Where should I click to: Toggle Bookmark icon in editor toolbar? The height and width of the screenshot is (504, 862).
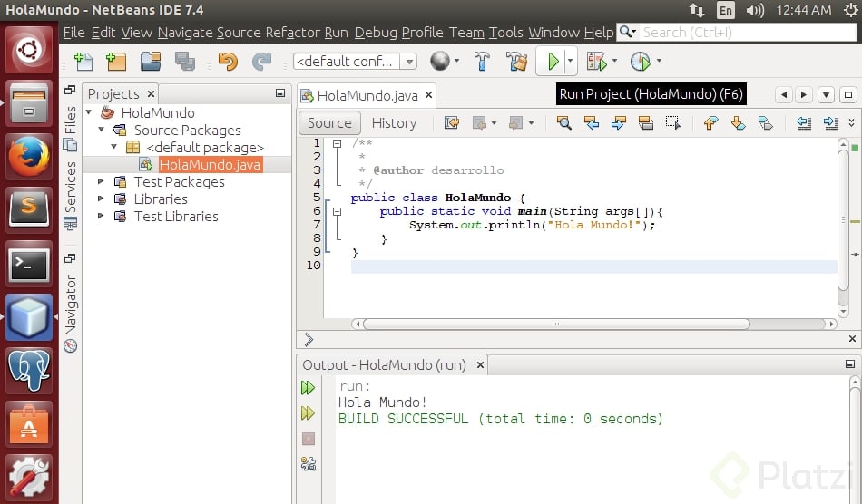tap(765, 123)
